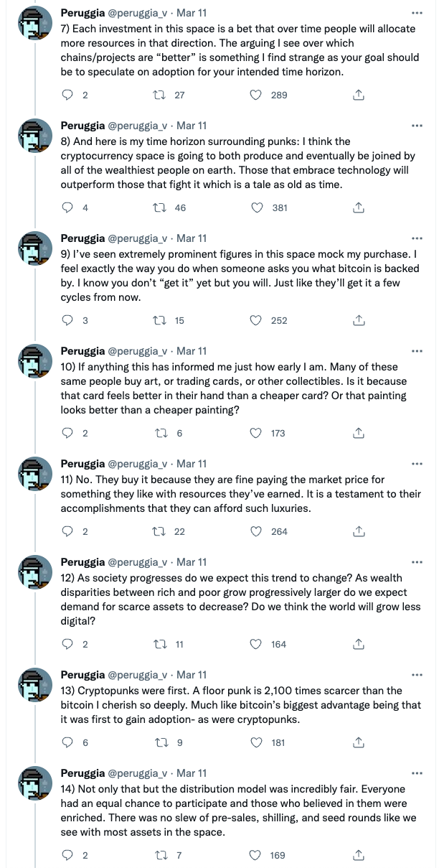This screenshot has height=868, width=439.
Task: Reply to tweet 11 about market price
Action: pos(69,531)
